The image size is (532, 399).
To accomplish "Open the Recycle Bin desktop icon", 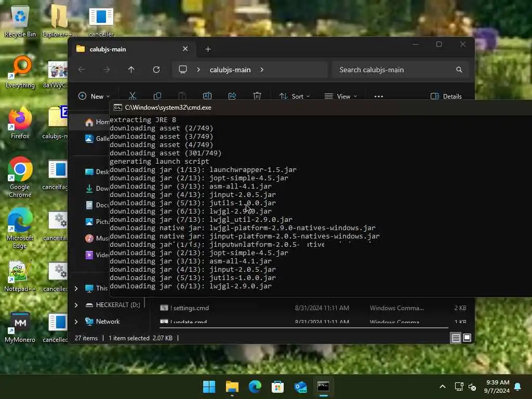I will coord(20,21).
